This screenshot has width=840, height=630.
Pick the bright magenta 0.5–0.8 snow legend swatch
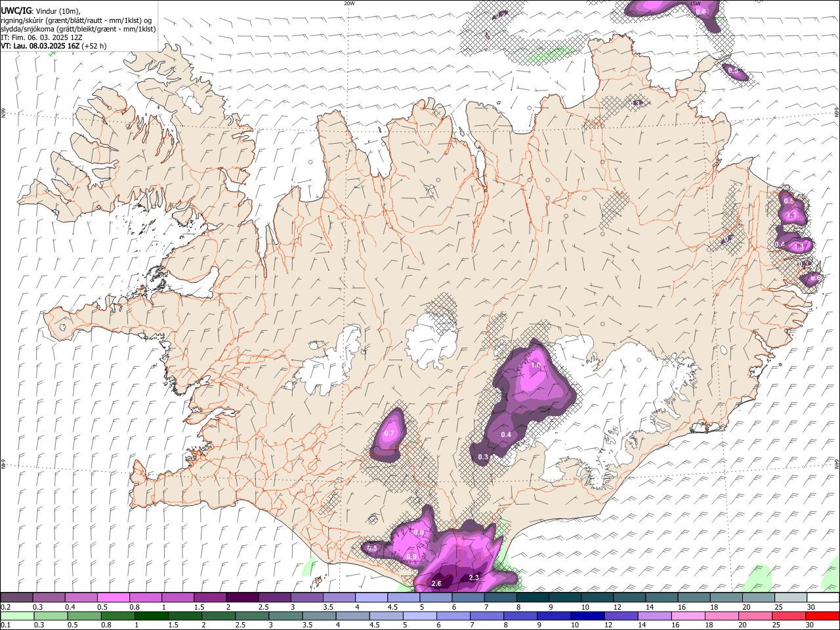pos(113,598)
